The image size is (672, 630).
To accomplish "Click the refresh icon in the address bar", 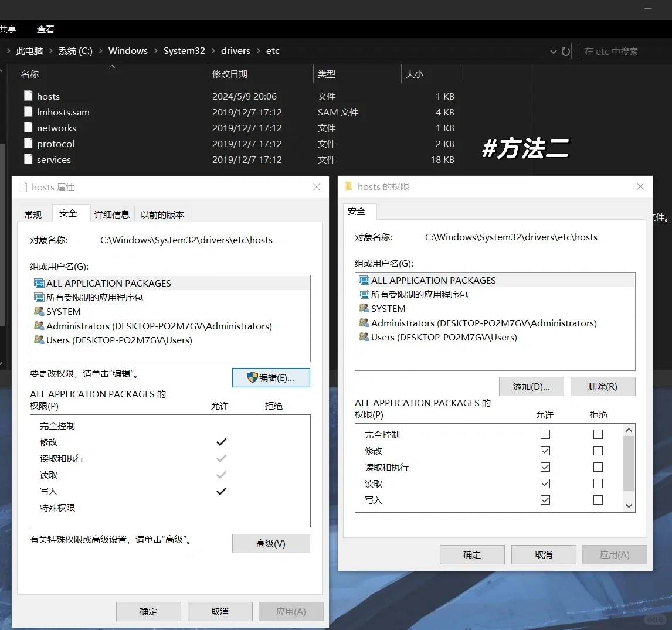I will (x=565, y=51).
